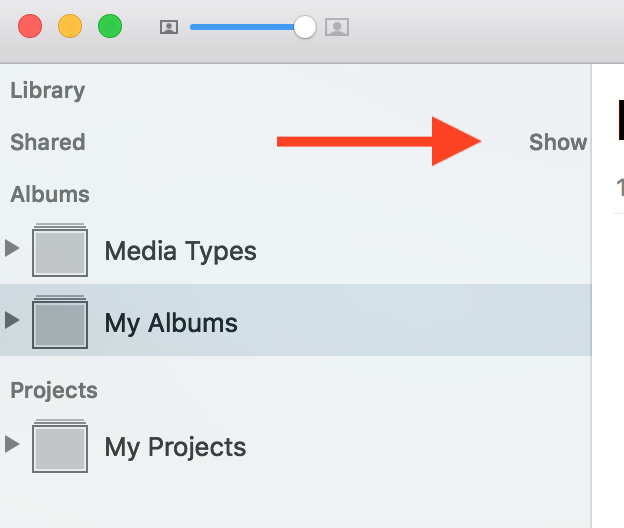Select the Projects sidebar heading

point(54,390)
